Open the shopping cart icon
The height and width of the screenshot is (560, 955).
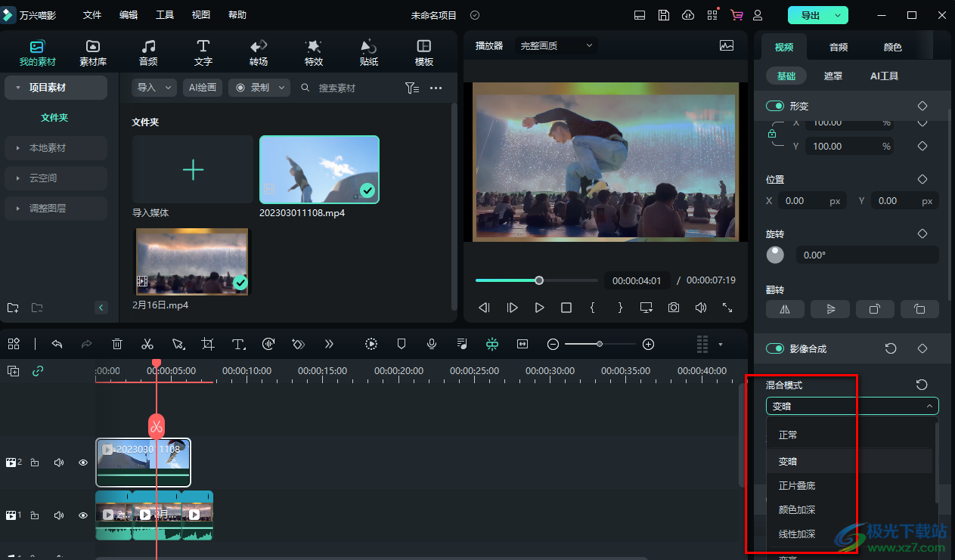pyautogui.click(x=736, y=15)
